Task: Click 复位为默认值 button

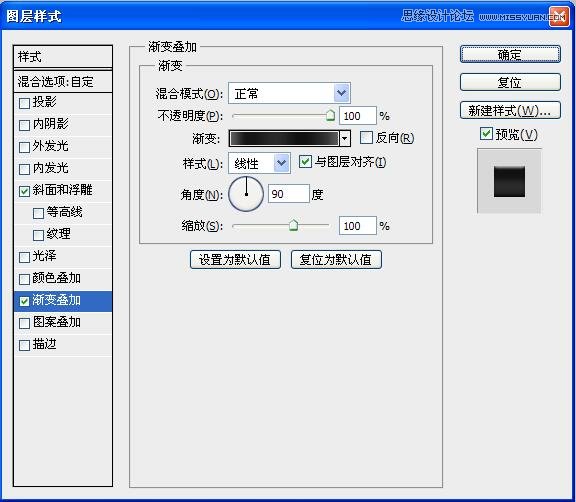Action: (x=336, y=260)
